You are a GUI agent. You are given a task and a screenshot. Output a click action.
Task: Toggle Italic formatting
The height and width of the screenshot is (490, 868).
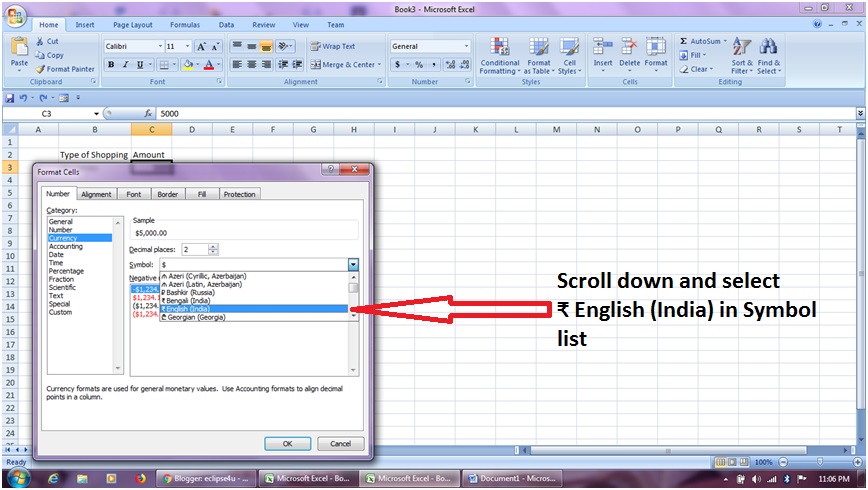pyautogui.click(x=126, y=65)
